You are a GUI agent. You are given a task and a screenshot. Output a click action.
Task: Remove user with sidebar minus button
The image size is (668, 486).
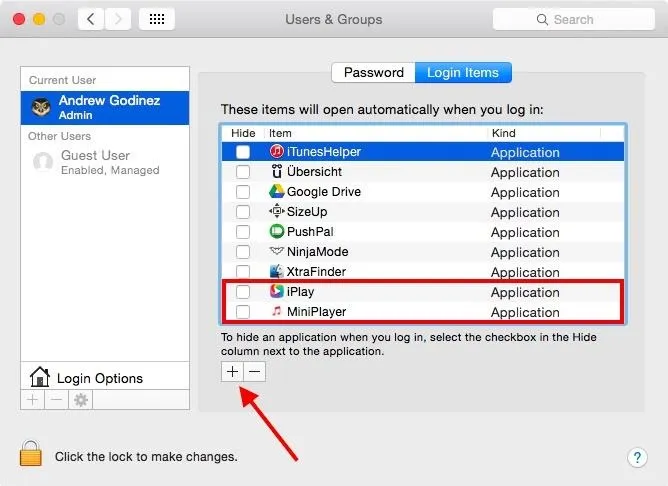(56, 400)
